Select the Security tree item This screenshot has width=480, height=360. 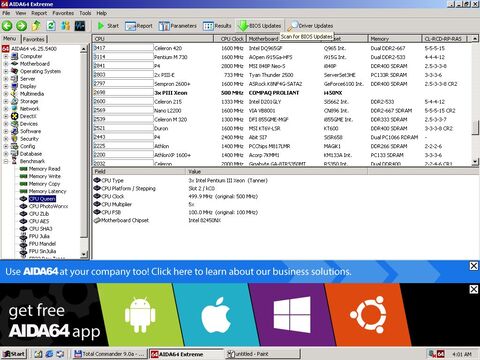tap(29, 139)
